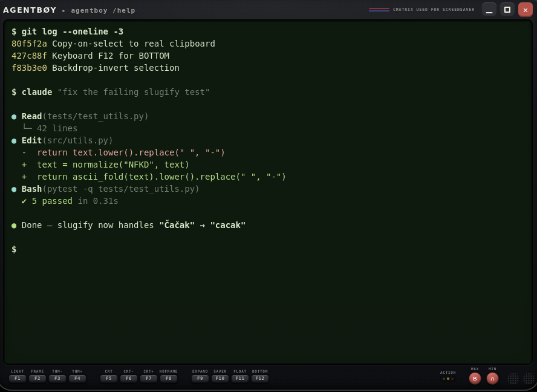Toggle LIGHT mode with the F1 key
Image resolution: width=537 pixels, height=392 pixels.
coord(17,378)
